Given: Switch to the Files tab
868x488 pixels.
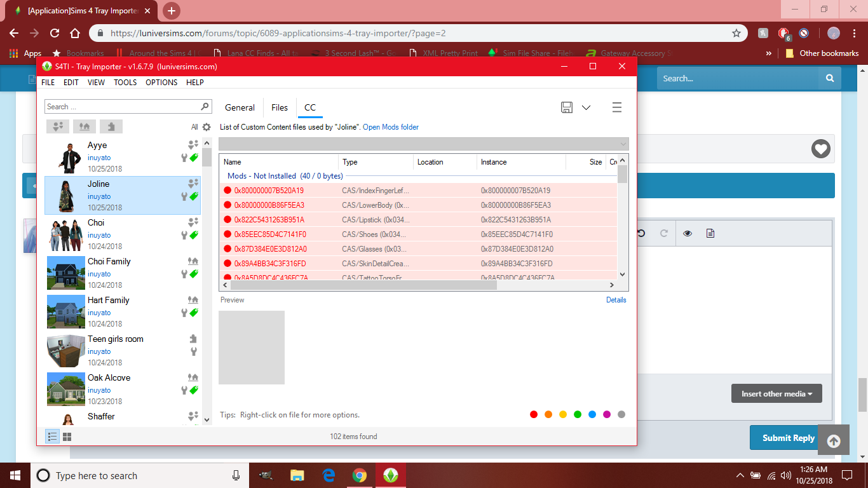Looking at the screenshot, I should [280, 107].
